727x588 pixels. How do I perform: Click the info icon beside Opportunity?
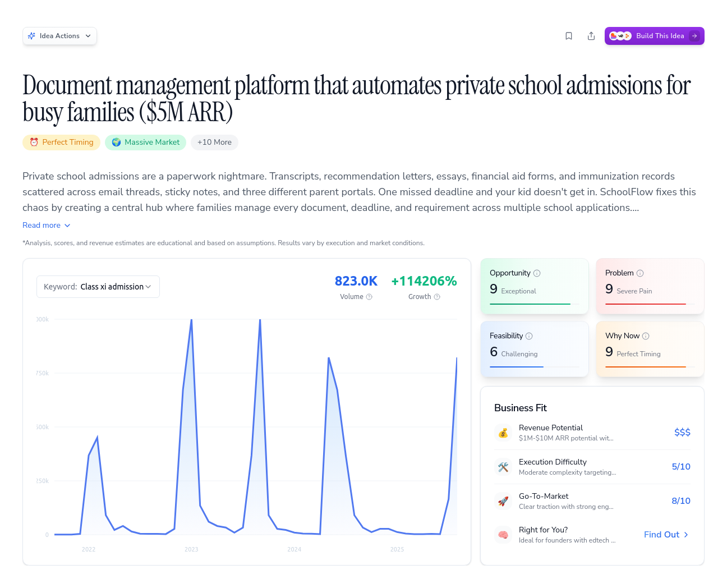pyautogui.click(x=537, y=273)
